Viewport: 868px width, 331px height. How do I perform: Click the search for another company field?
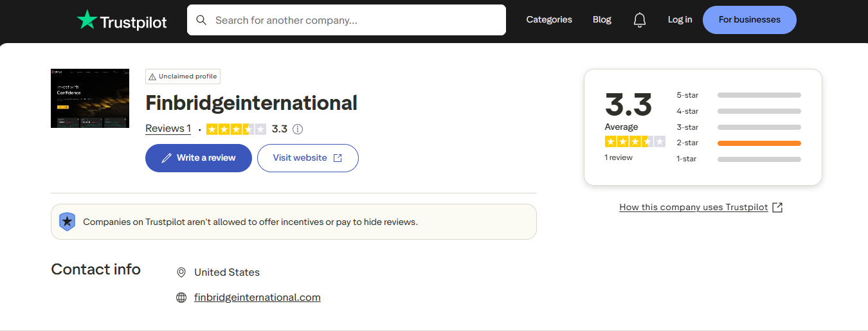pos(347,20)
